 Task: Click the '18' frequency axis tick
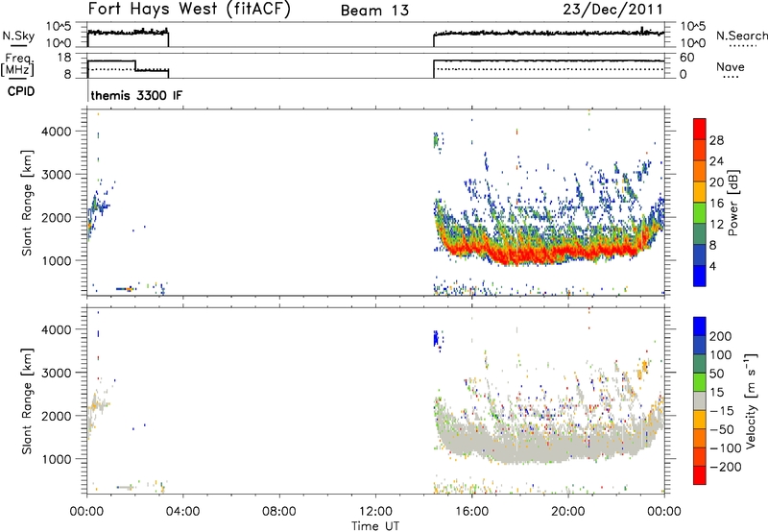64,58
